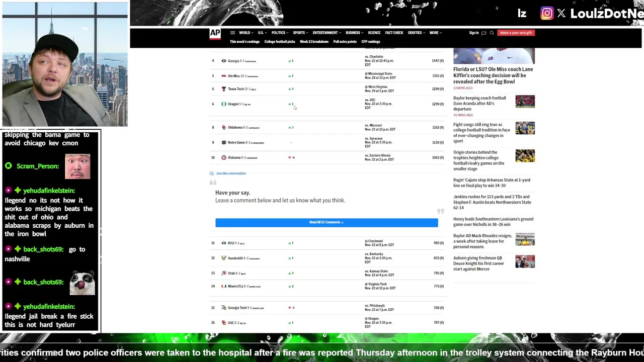This screenshot has height=362, width=644.
Task: Click Alabama's red down-arrow rank change
Action: pyautogui.click(x=290, y=157)
